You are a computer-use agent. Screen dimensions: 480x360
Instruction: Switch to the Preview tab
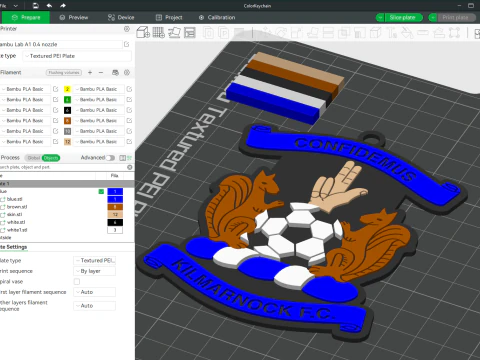[74, 17]
